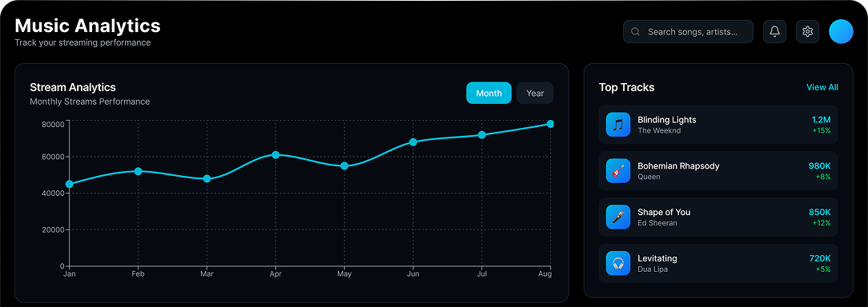
Task: Click the guitar icon for Bohemian Rhapsody
Action: tap(618, 171)
